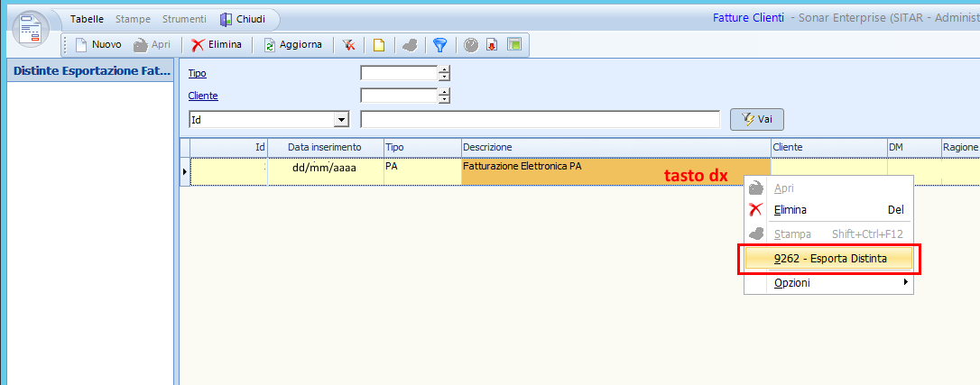Decrease the Cliente spinner value
The width and height of the screenshot is (980, 385).
(x=444, y=99)
